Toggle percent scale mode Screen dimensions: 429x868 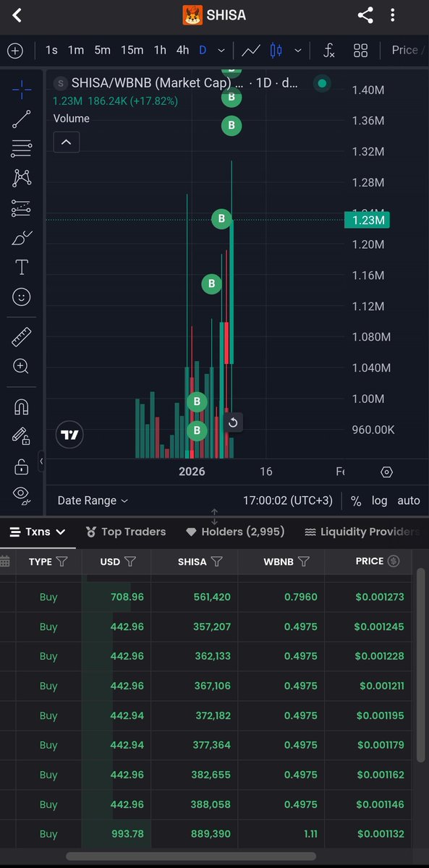point(356,501)
